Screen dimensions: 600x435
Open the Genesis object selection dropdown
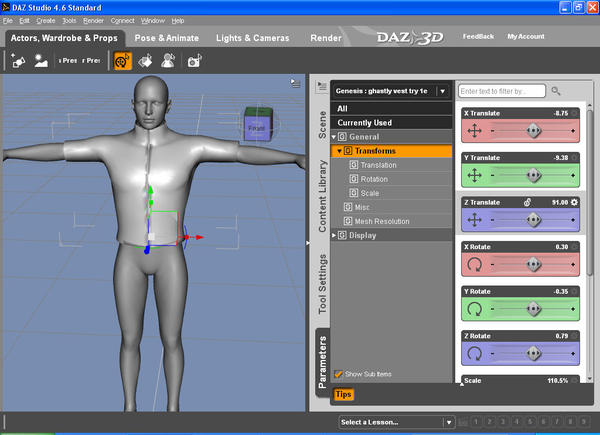click(x=443, y=91)
